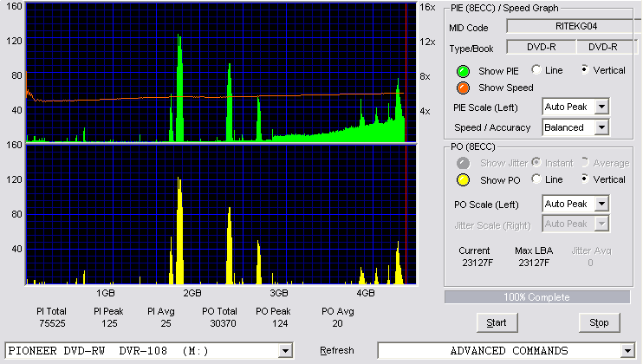Click the 1GB axis label
This screenshot has width=643, height=364.
pyautogui.click(x=106, y=294)
